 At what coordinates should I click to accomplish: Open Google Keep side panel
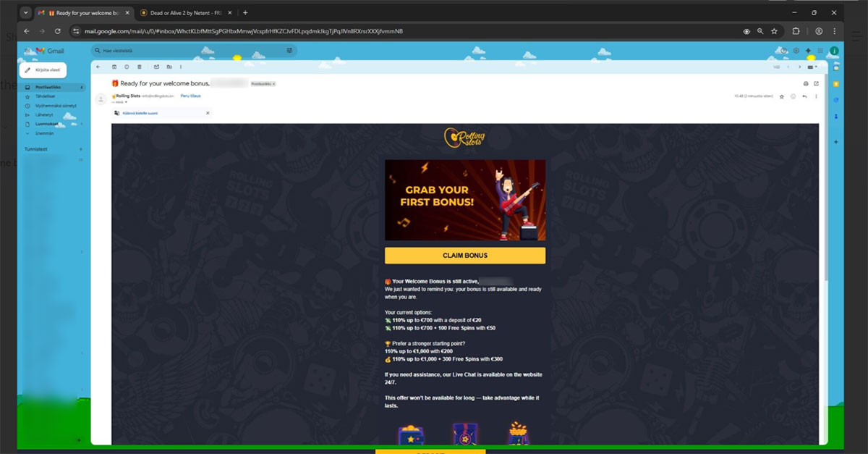(x=835, y=84)
